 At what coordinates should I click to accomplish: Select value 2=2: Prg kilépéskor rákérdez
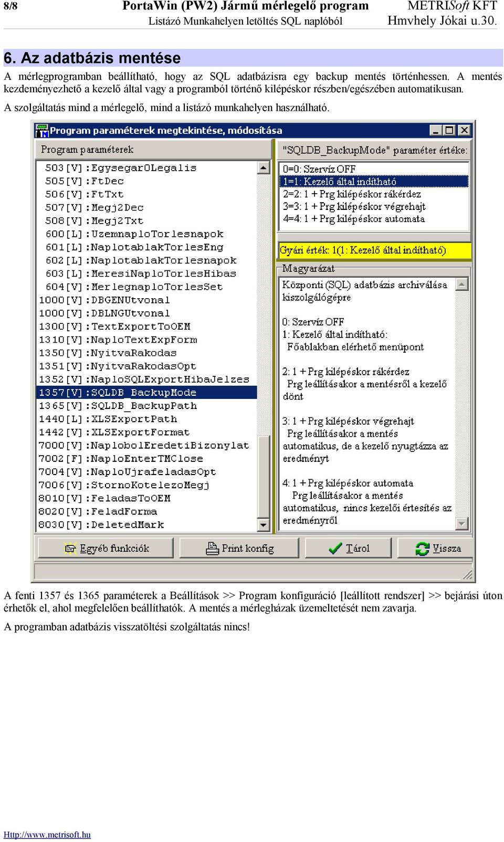374,194
